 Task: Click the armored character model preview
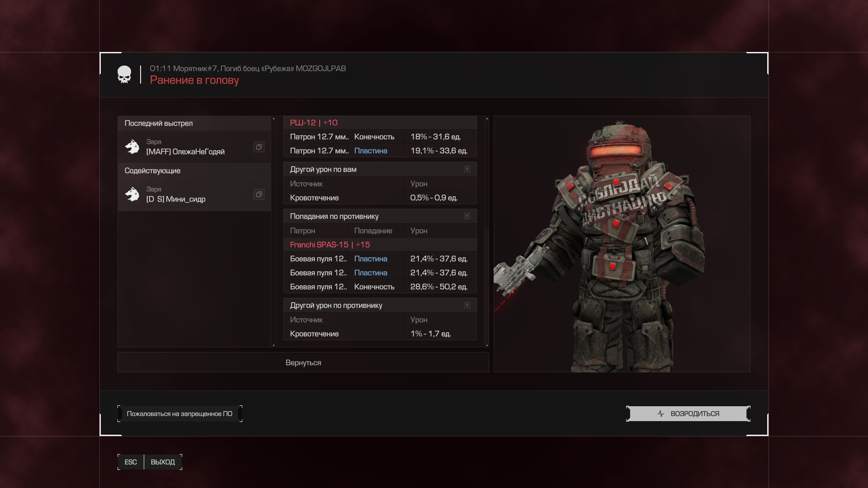tap(622, 244)
